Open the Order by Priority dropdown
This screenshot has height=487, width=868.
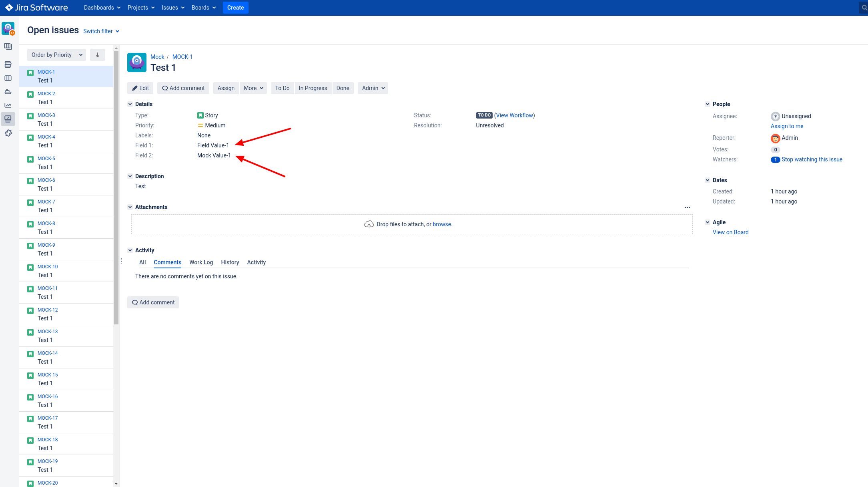point(56,55)
